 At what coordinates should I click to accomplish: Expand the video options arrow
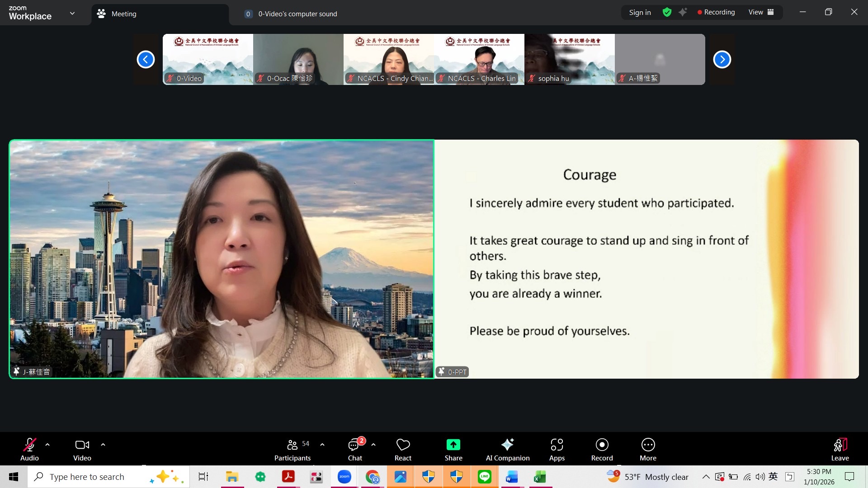[103, 445]
